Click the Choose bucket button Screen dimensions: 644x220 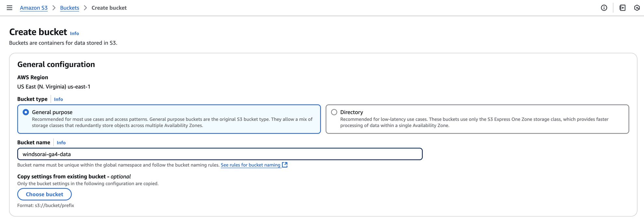pos(45,194)
